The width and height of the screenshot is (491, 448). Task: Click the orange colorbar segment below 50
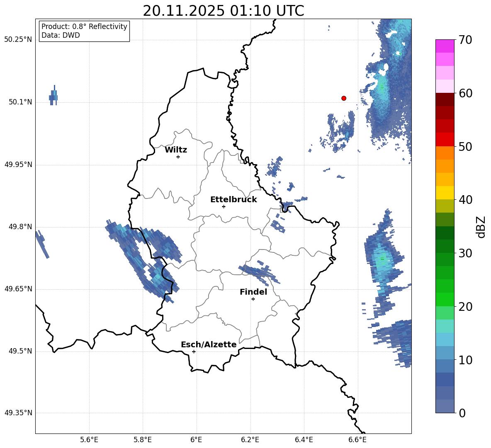click(445, 153)
